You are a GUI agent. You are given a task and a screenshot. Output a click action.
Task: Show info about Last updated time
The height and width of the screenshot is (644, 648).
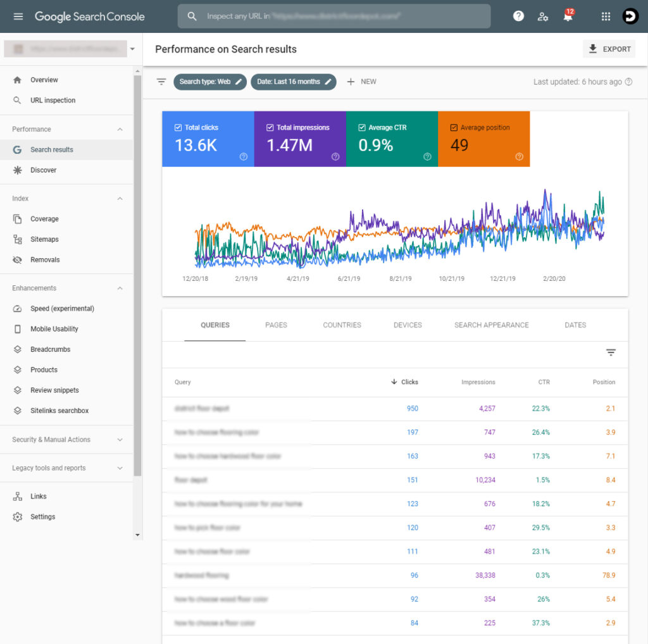pos(628,82)
